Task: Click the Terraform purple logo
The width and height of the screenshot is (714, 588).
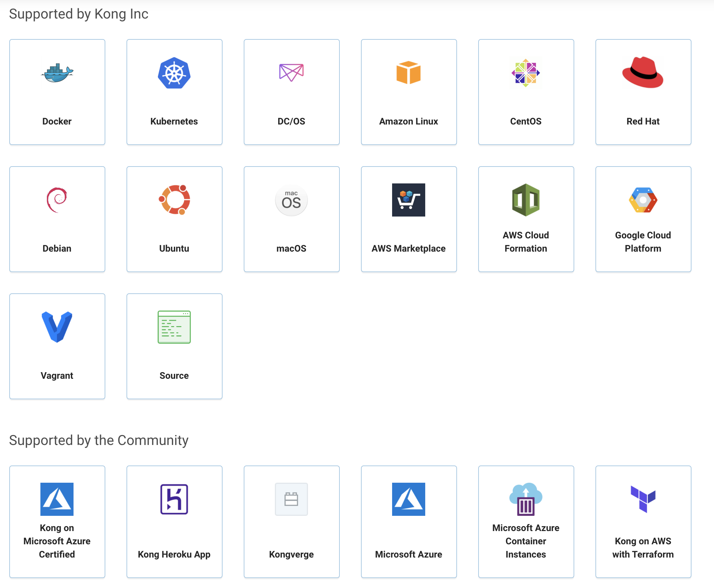Action: tap(643, 499)
